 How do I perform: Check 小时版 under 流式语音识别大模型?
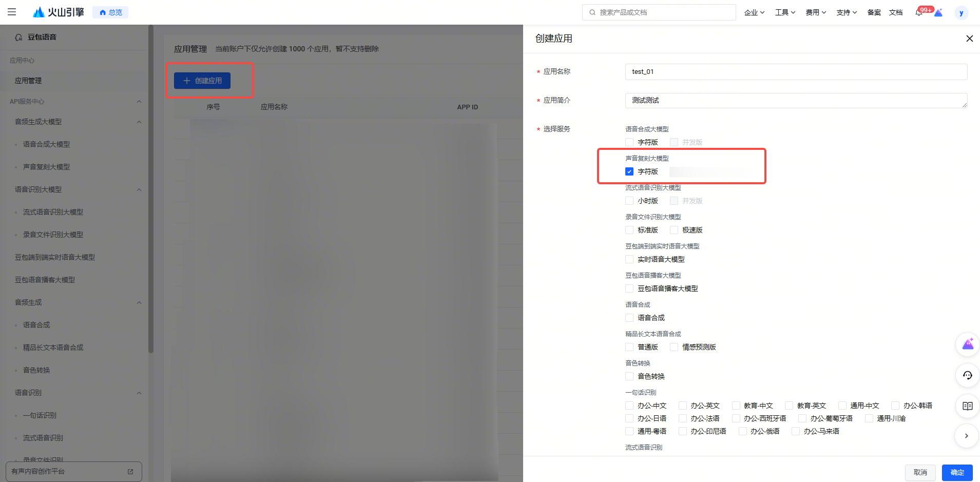(629, 201)
